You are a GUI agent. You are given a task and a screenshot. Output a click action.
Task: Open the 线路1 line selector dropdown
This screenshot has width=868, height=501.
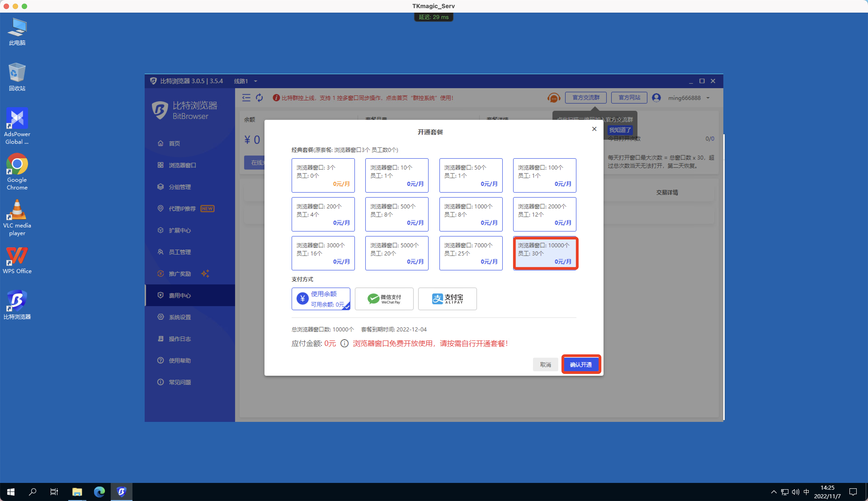(x=245, y=81)
